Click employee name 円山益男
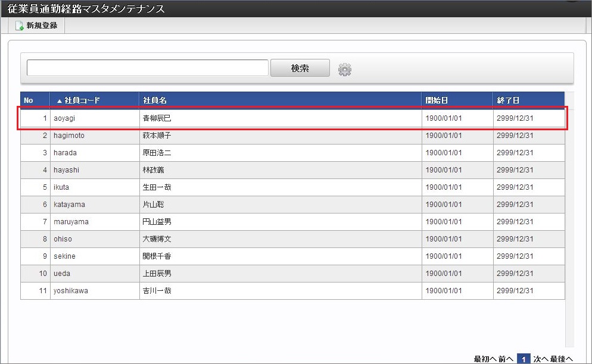 coord(157,222)
